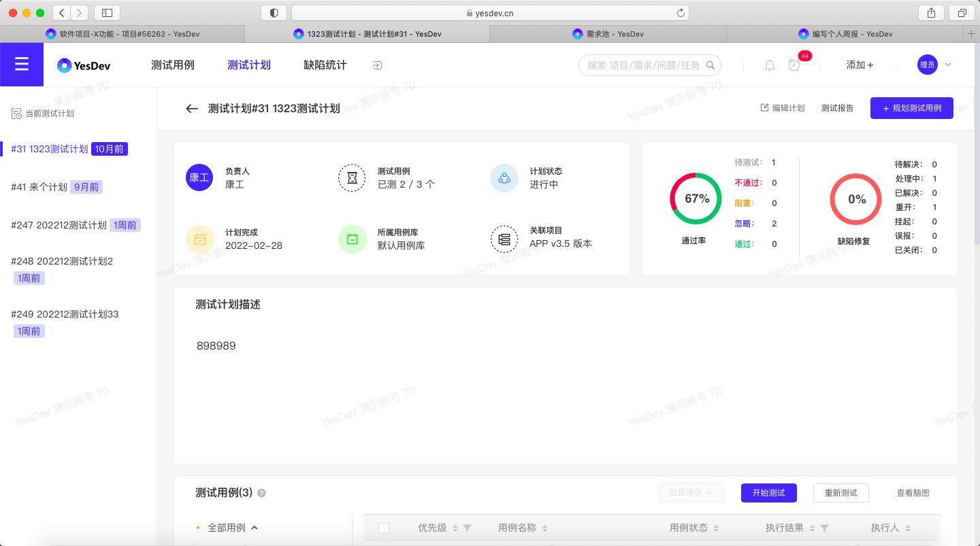Open the 批量操作 dropdown
The height and width of the screenshot is (546, 980).
[691, 492]
